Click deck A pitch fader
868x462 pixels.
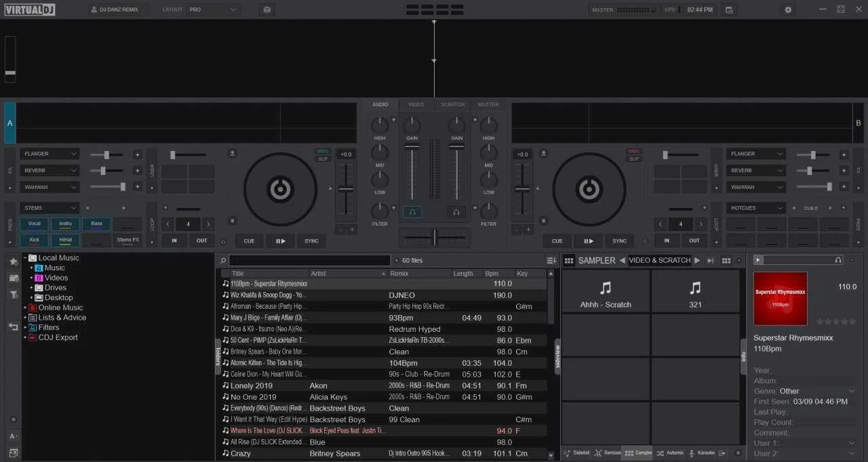tap(346, 190)
